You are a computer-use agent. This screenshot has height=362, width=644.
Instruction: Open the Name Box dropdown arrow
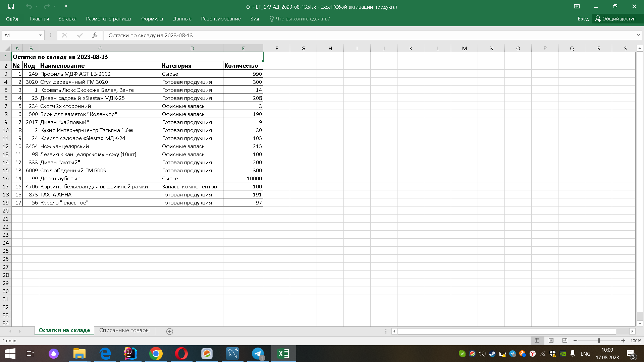pos(40,35)
